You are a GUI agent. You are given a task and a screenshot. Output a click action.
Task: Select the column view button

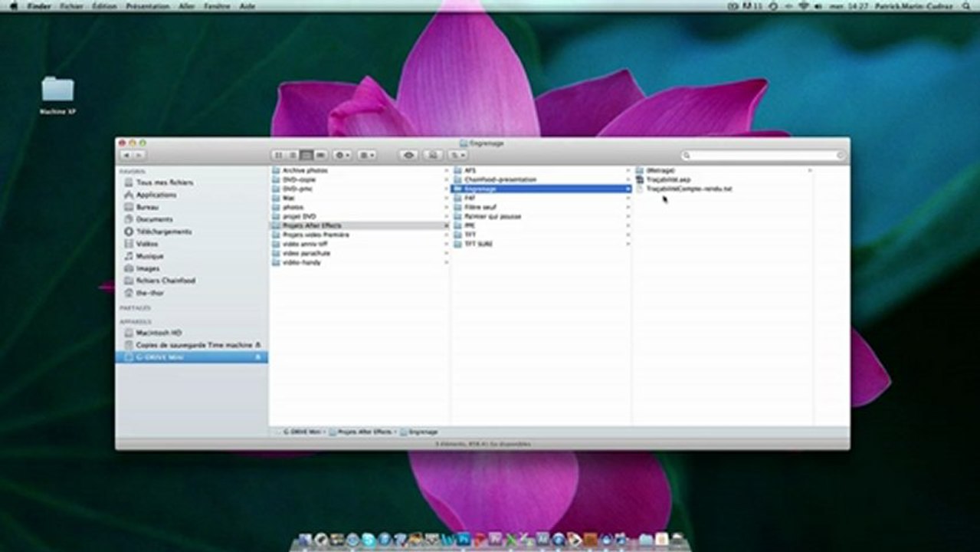pos(306,155)
